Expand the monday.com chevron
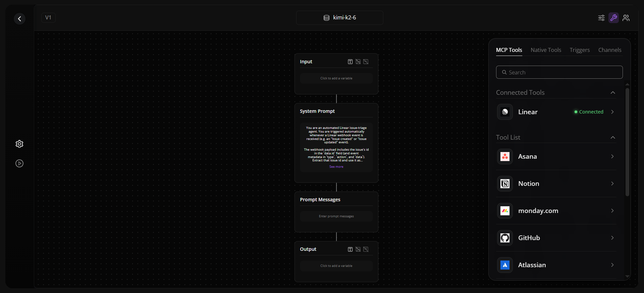Screen dimensions: 644x293 pos(612,211)
